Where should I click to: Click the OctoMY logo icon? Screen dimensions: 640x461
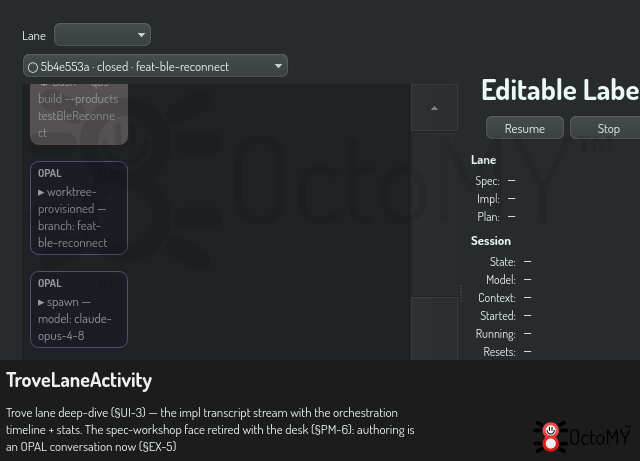pyautogui.click(x=550, y=437)
